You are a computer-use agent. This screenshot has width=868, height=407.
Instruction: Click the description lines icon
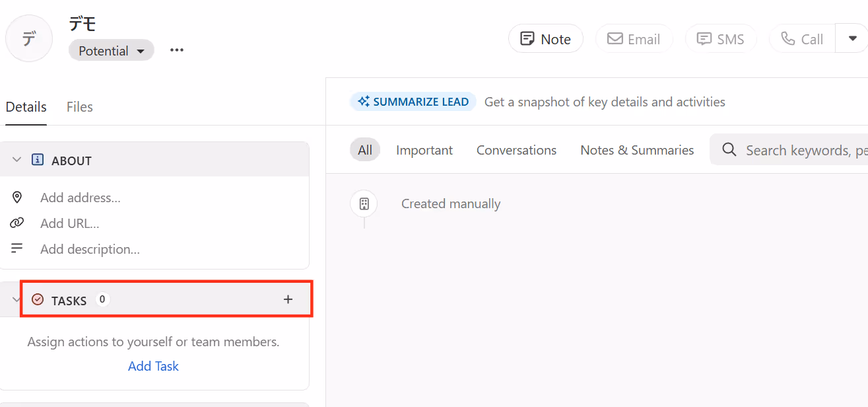17,248
